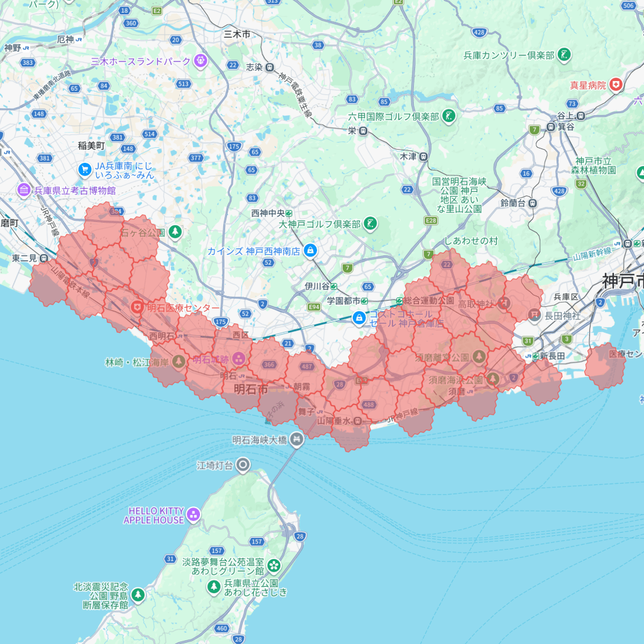Select the カインズ 神戸西神南店 shop icon
Viewport: 644px width, 644px height.
(x=309, y=251)
